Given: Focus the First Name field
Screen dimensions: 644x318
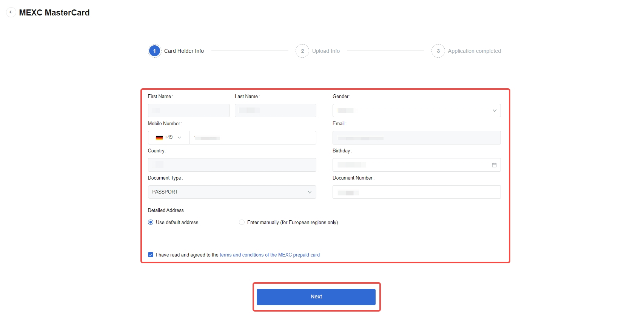Looking at the screenshot, I should pos(189,111).
